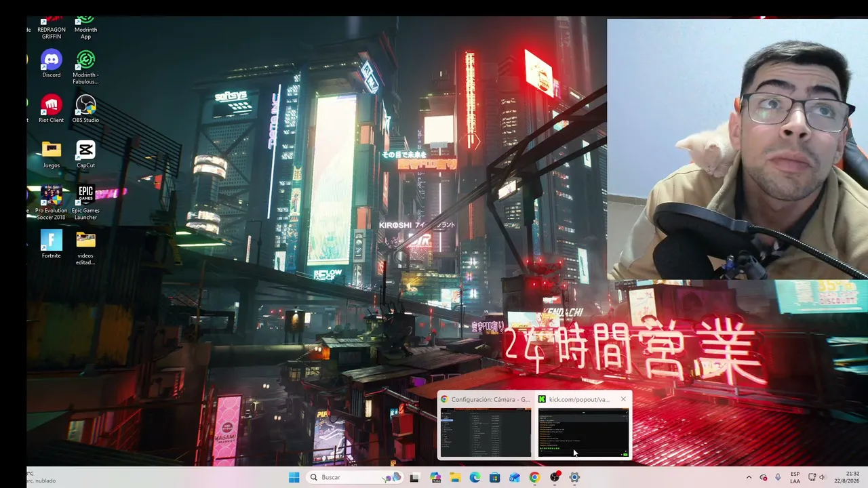The width and height of the screenshot is (868, 488).
Task: Select the Pro Evolution Soccer 2018 shortcut
Action: (52, 202)
